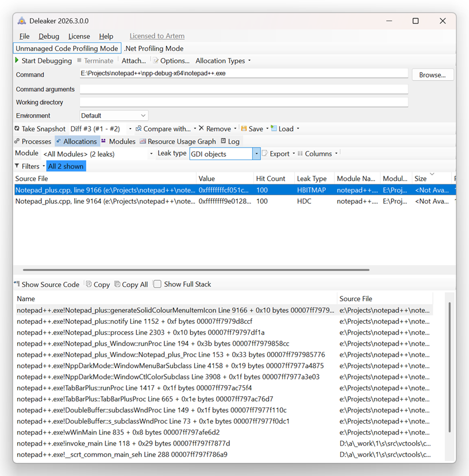Click the Command path input field
This screenshot has height=476, width=469.
pos(244,73)
